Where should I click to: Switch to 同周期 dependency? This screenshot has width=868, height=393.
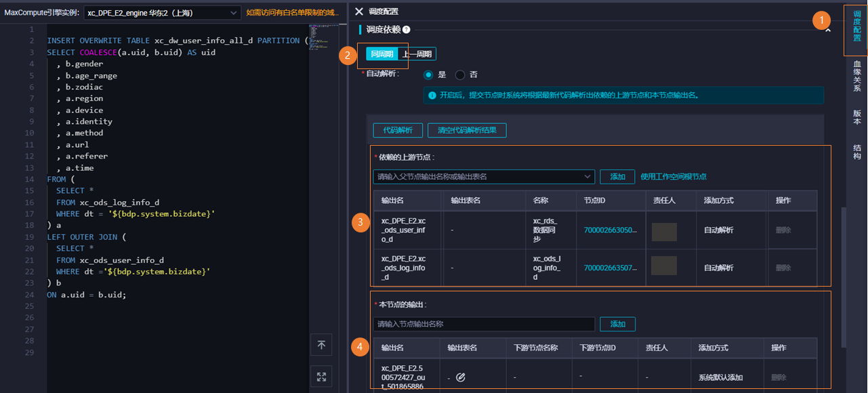click(x=382, y=54)
